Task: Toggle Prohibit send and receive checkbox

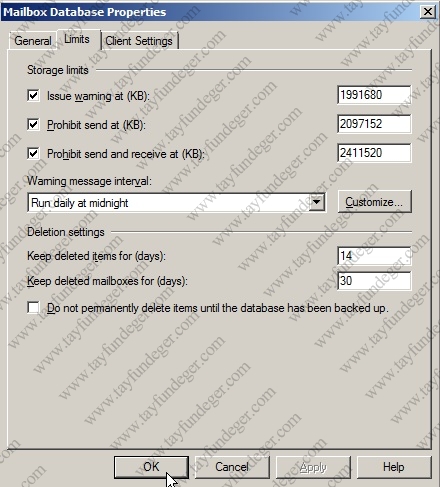Action: (x=33, y=154)
